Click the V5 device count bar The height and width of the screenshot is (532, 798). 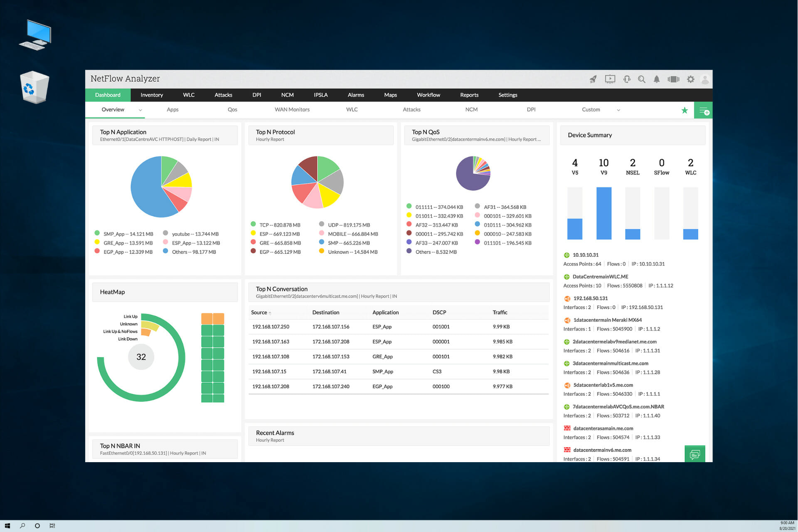point(575,229)
